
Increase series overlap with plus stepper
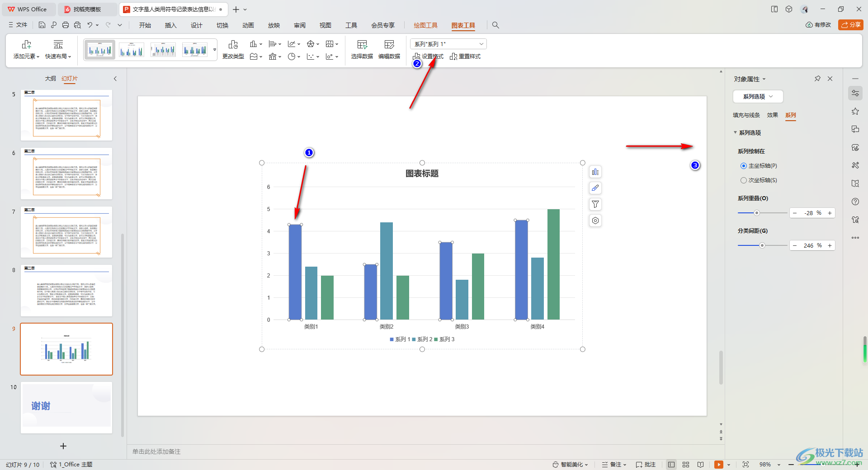[830, 213]
